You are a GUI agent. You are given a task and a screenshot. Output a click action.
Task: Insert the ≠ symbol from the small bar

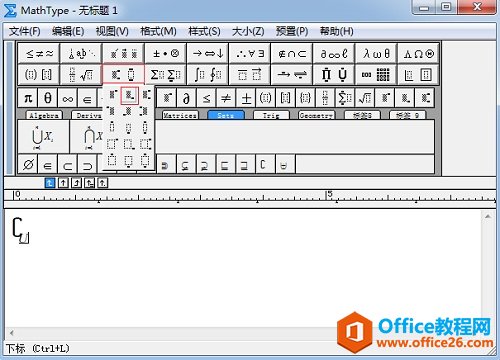pos(226,98)
